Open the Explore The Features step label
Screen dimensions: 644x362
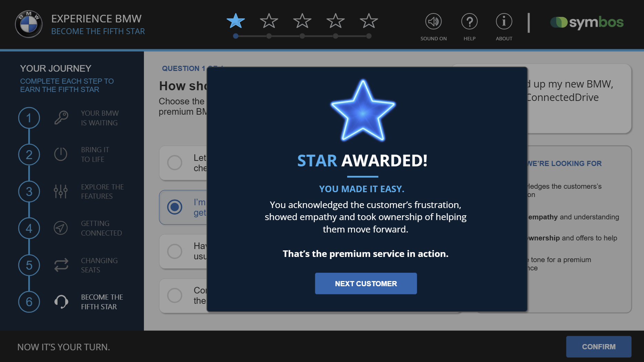click(x=102, y=192)
